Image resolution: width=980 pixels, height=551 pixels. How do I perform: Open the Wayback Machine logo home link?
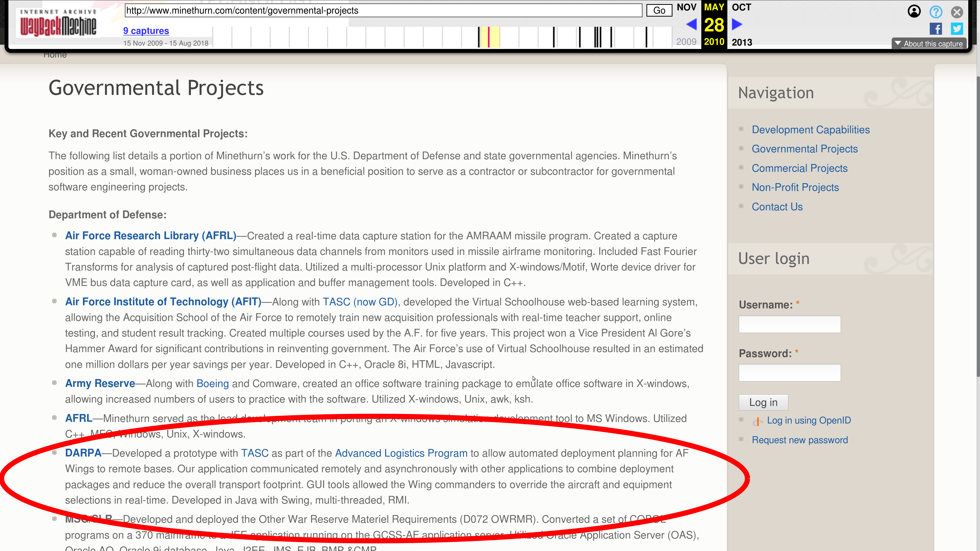pos(58,23)
